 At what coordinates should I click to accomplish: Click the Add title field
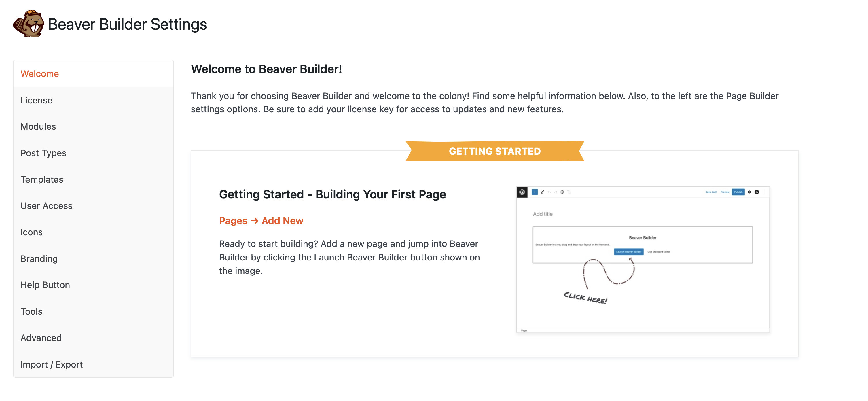(x=543, y=214)
